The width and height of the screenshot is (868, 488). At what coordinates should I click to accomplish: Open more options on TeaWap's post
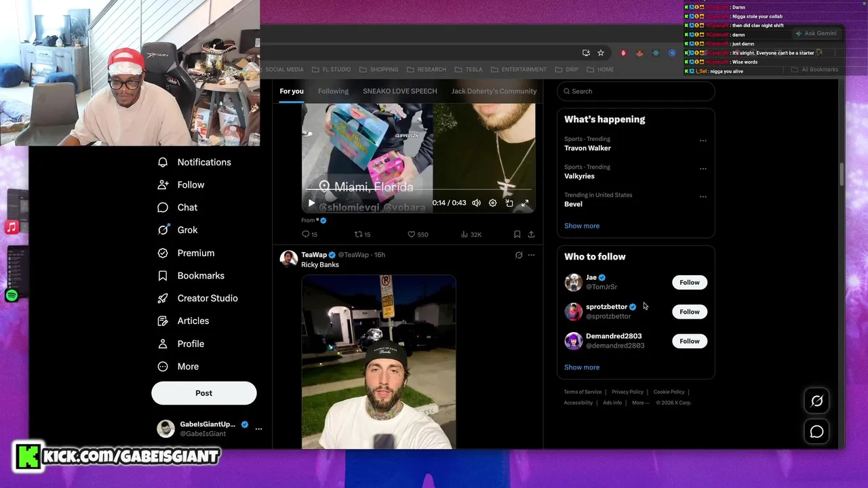pyautogui.click(x=531, y=255)
